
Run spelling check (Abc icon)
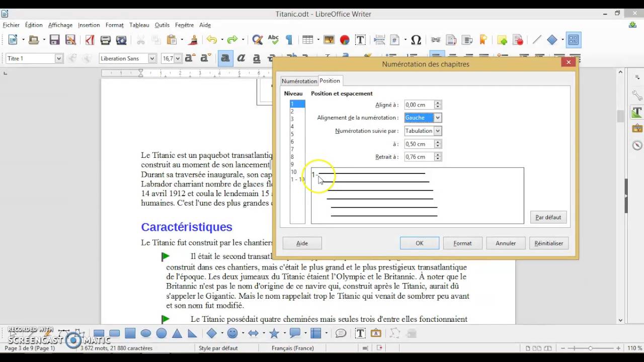tap(273, 40)
